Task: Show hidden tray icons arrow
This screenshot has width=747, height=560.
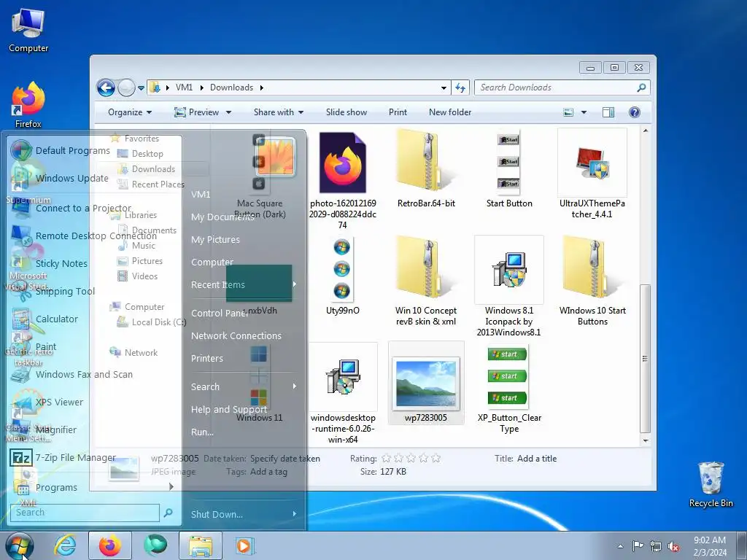Action: pos(620,546)
